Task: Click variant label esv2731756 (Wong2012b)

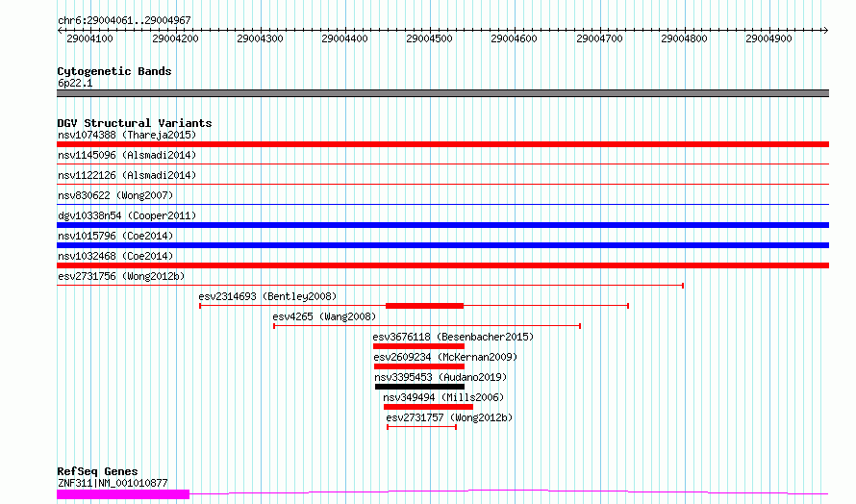Action: point(121,276)
